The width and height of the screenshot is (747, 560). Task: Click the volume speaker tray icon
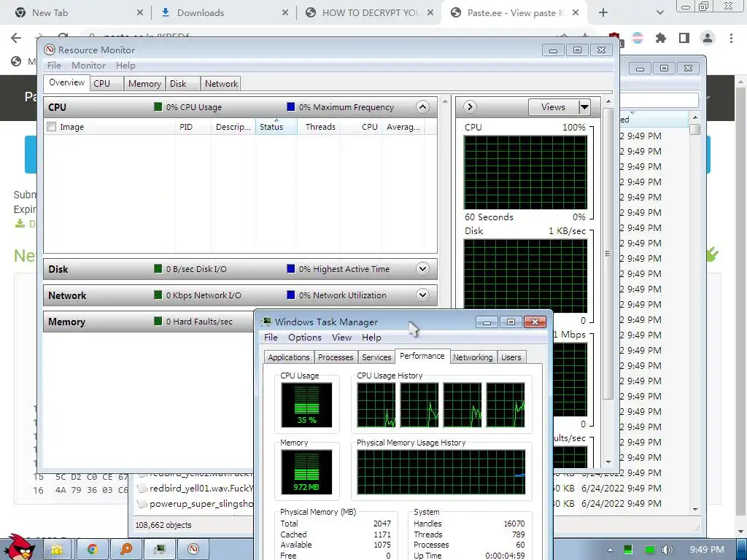click(x=667, y=550)
